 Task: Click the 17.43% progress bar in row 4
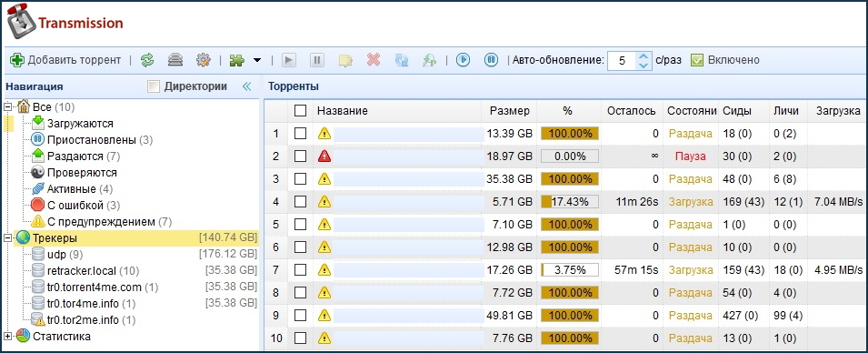tap(570, 202)
